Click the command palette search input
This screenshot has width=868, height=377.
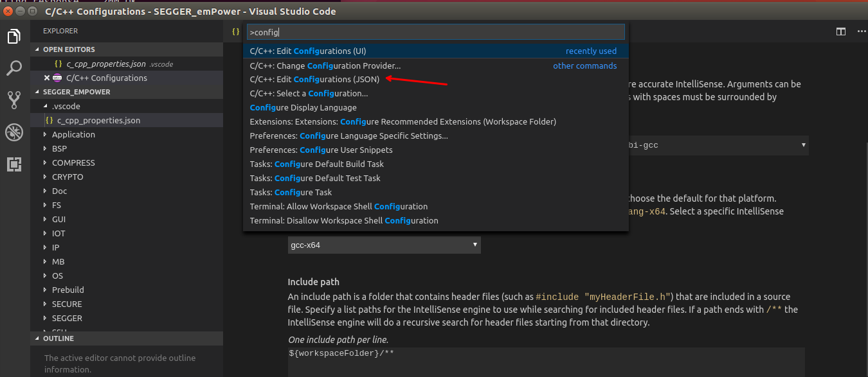[435, 32]
